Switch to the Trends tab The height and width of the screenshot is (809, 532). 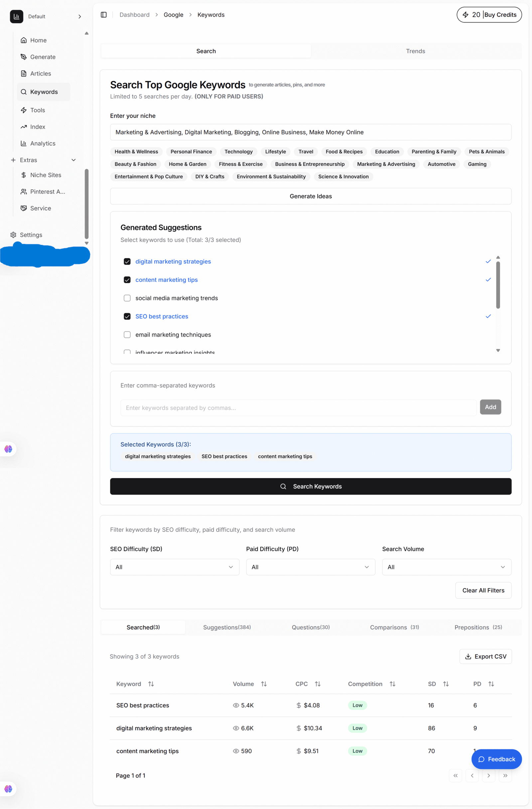(x=415, y=51)
